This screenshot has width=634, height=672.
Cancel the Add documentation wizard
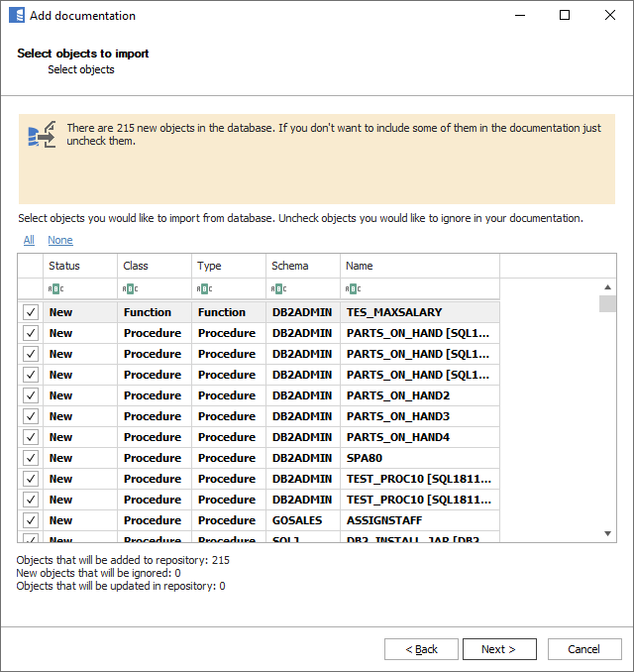(583, 649)
